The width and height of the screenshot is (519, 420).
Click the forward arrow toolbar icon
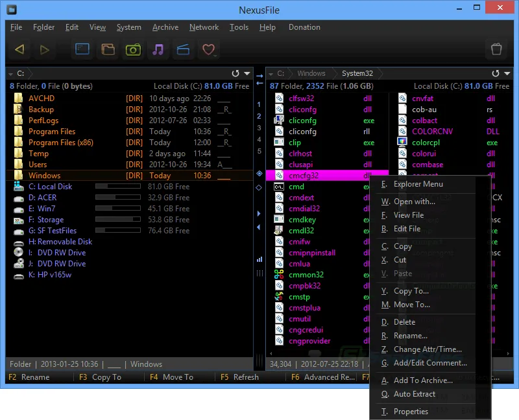pyautogui.click(x=44, y=50)
